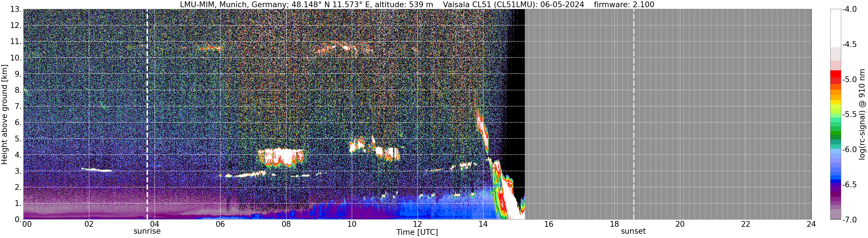Click the colorbar tick label "-5.0"
This screenshot has height=238, width=868.
[850, 79]
